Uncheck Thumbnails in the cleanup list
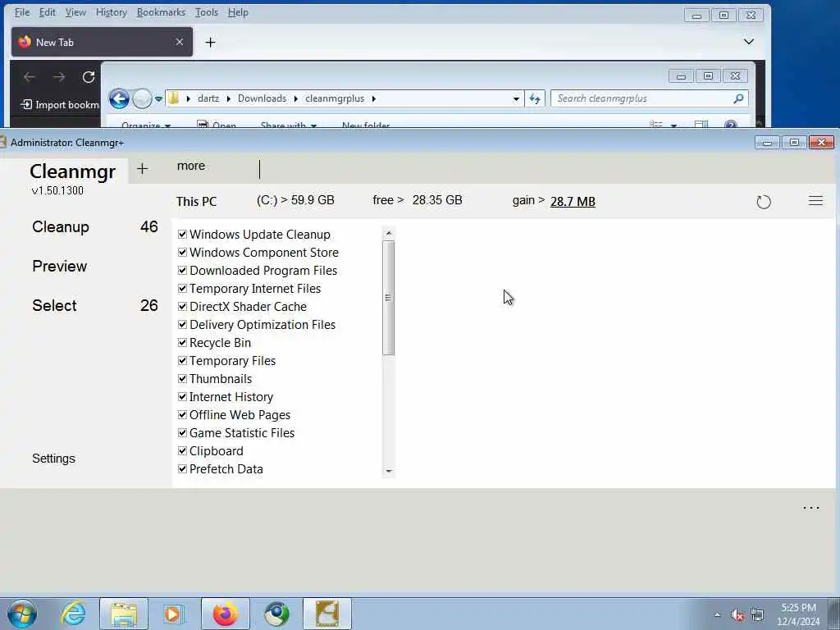840x630 pixels. tap(182, 379)
